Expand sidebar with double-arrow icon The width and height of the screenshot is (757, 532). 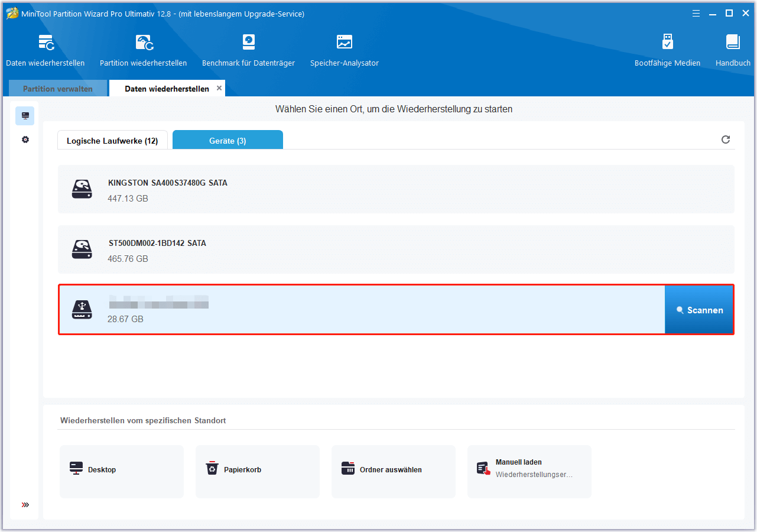(x=25, y=505)
